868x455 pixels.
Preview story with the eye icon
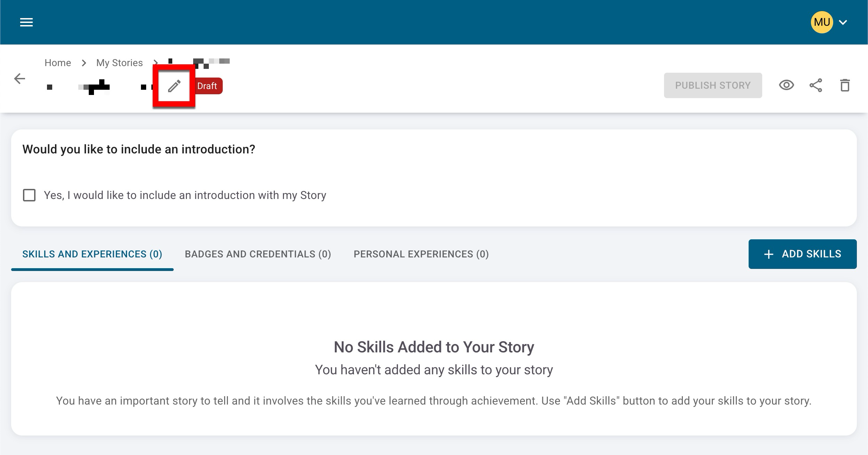[x=786, y=85]
